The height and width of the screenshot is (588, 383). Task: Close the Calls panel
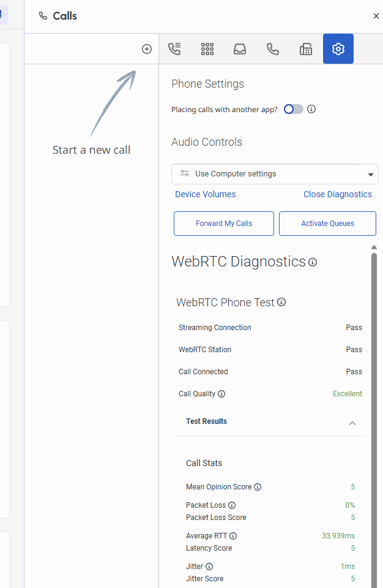point(376,16)
